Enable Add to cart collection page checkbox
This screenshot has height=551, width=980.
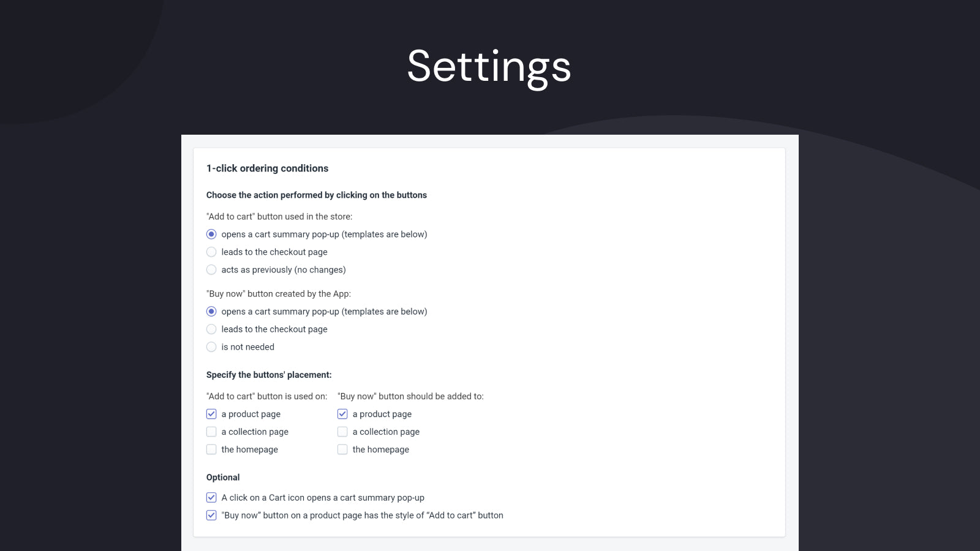pos(211,432)
